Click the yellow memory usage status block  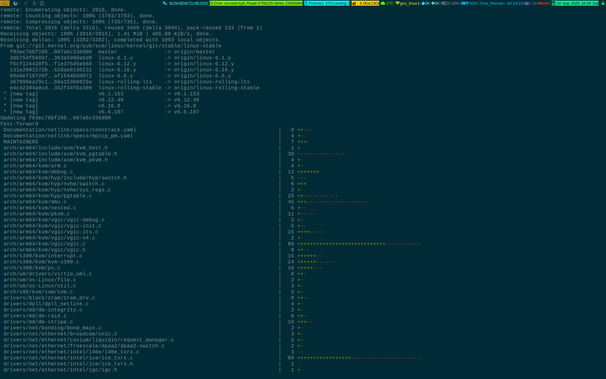[x=365, y=3]
